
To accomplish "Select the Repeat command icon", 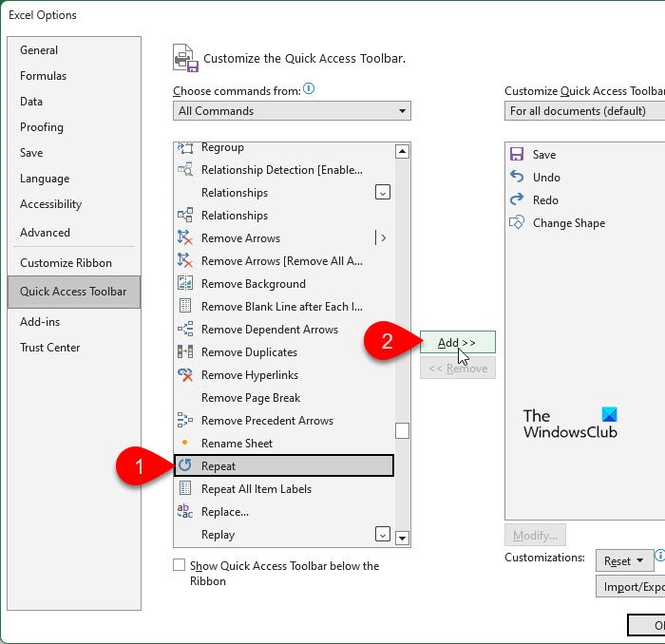I will click(185, 465).
